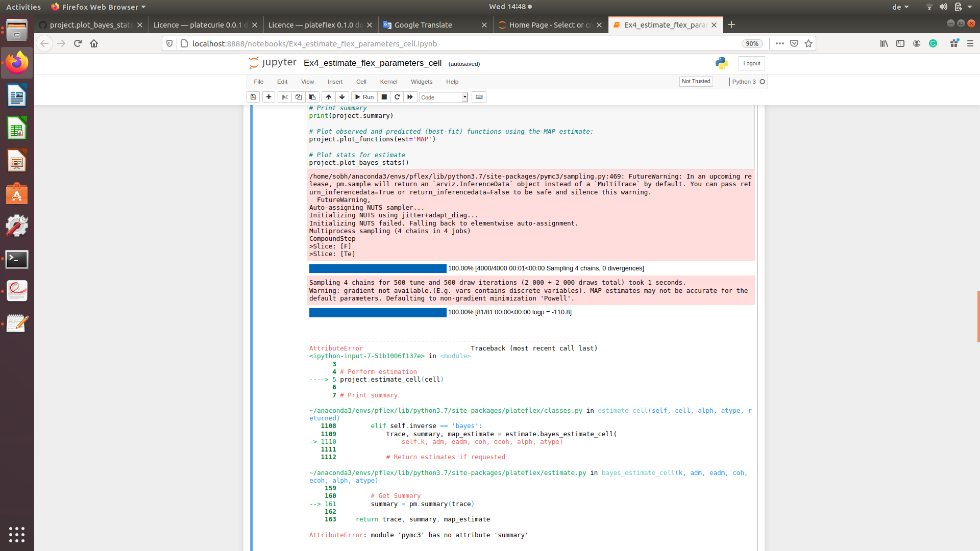Move the cell up with the up arrow

(328, 97)
